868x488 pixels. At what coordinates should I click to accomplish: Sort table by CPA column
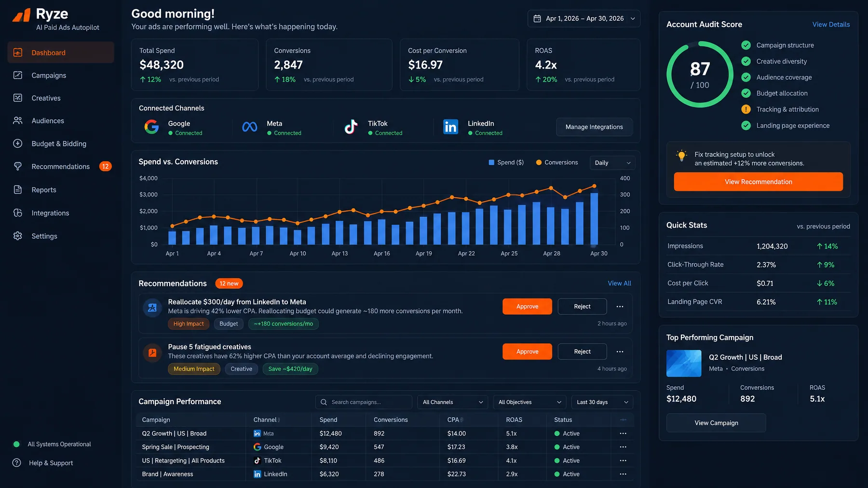pyautogui.click(x=455, y=420)
